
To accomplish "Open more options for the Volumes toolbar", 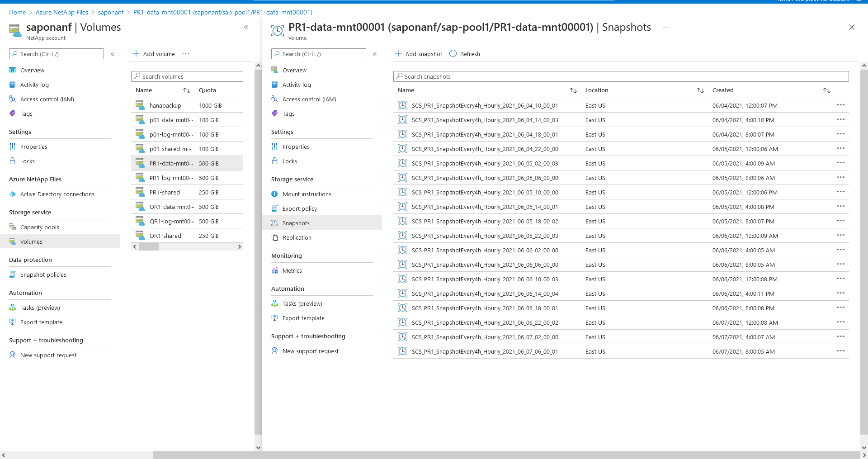I will click(x=186, y=53).
